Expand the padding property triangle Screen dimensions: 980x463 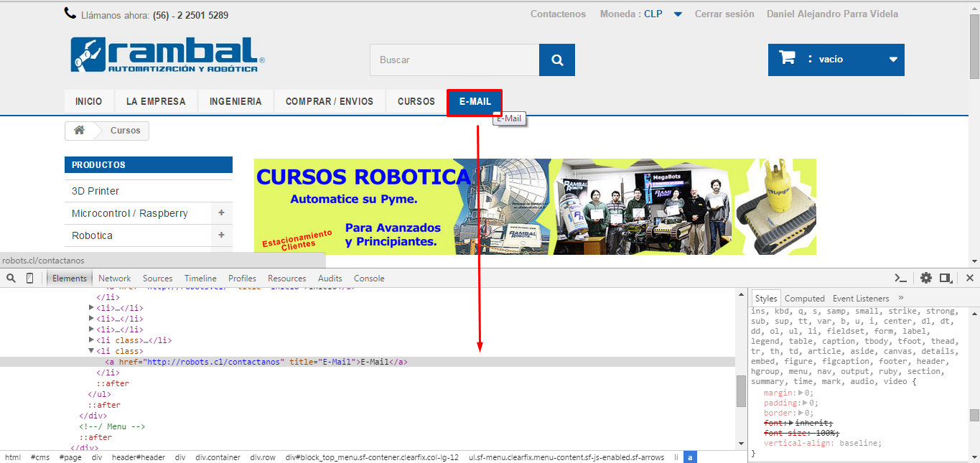point(807,403)
